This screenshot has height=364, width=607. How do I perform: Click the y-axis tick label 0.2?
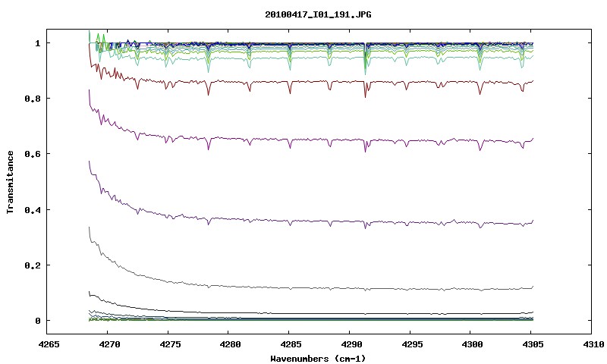(x=33, y=265)
